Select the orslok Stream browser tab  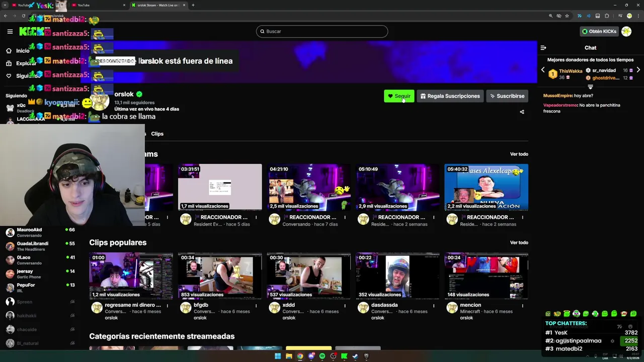(158, 5)
